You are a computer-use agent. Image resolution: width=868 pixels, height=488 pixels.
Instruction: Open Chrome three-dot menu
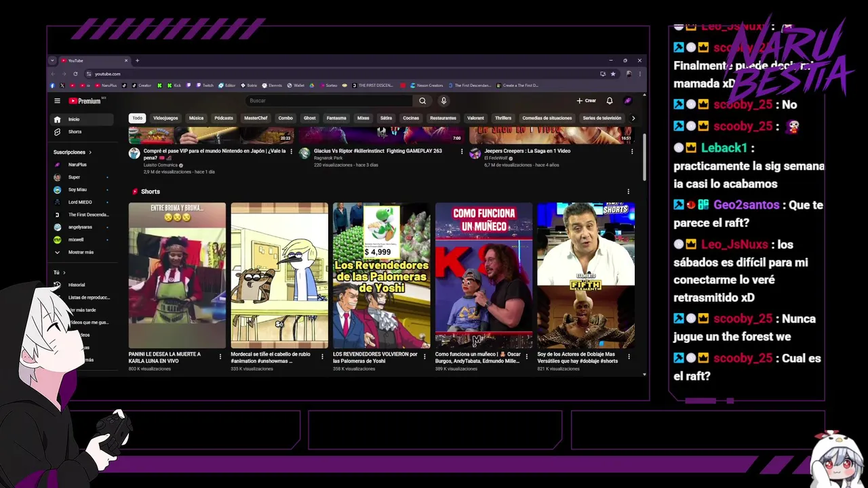coord(639,73)
